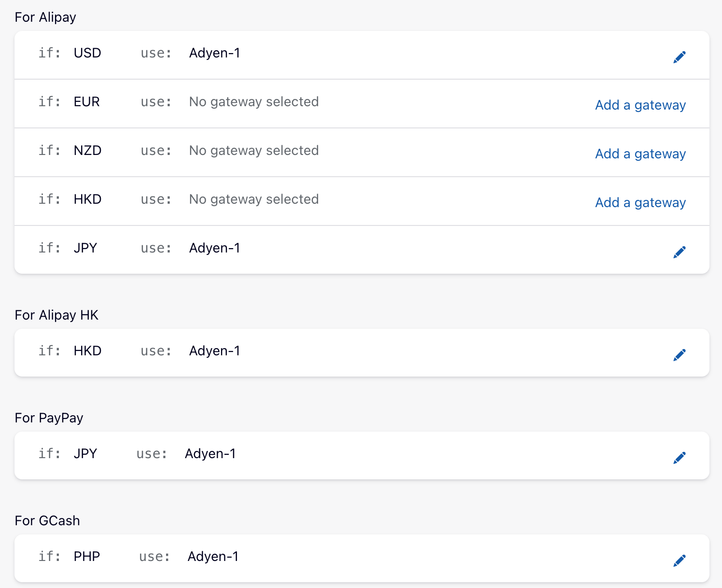Select the "For GCash" section heading
Viewport: 722px width, 588px height.
(47, 521)
